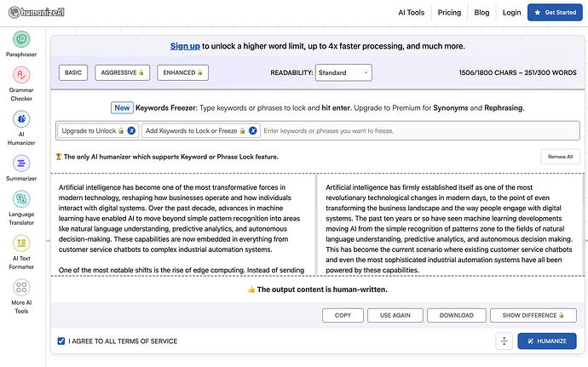Viewport: 588px width, 367px height.
Task: Open the Language Translator icon
Action: pos(21,198)
